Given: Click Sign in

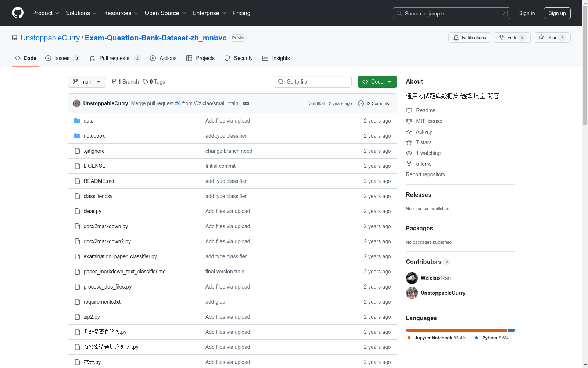Looking at the screenshot, I should (527, 13).
